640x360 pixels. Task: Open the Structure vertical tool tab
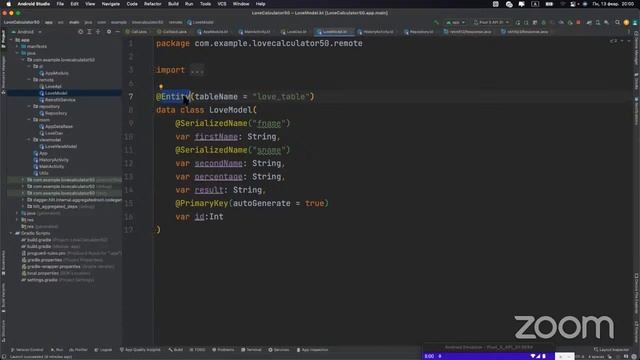coord(3,331)
